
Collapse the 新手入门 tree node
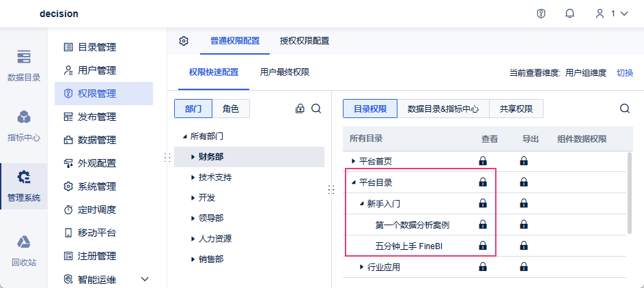tap(362, 203)
